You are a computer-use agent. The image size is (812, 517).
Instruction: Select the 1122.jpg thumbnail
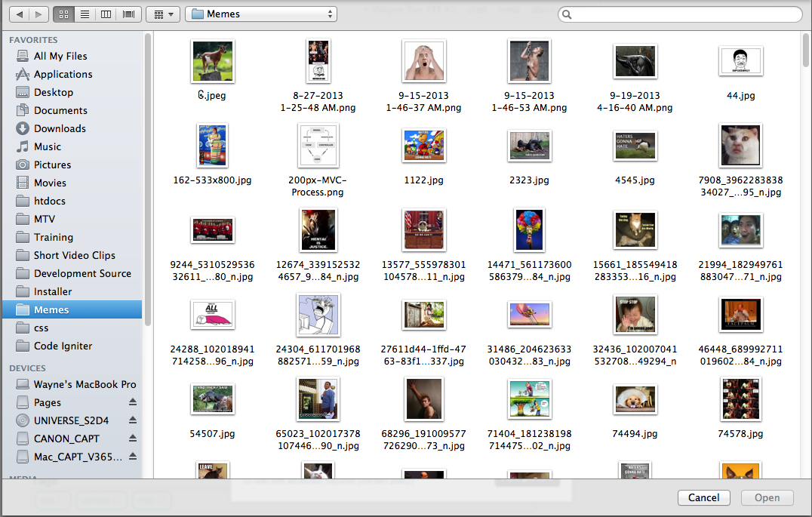click(x=423, y=146)
